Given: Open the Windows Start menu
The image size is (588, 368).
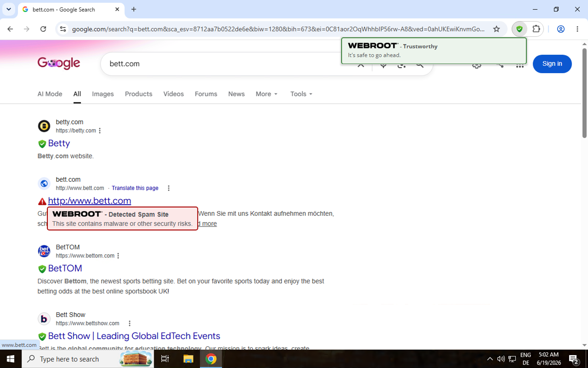Looking at the screenshot, I should pos(11,359).
